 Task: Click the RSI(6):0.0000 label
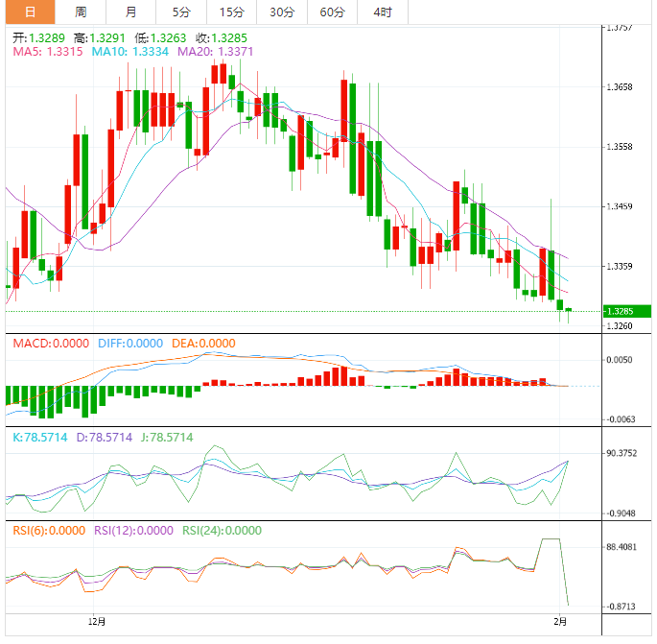click(x=48, y=530)
